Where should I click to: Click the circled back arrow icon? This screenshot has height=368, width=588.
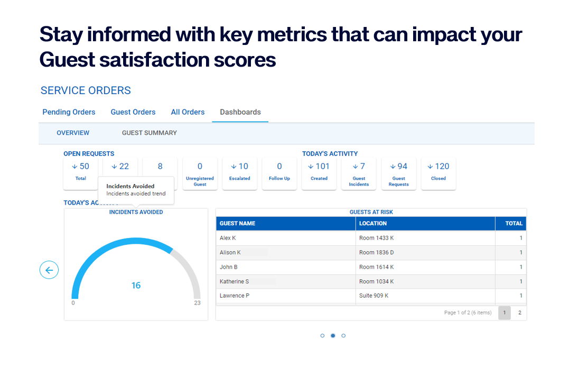click(x=49, y=270)
